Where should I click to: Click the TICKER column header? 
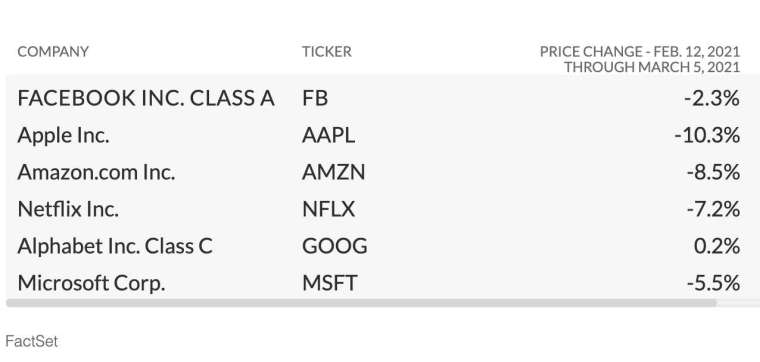(327, 51)
